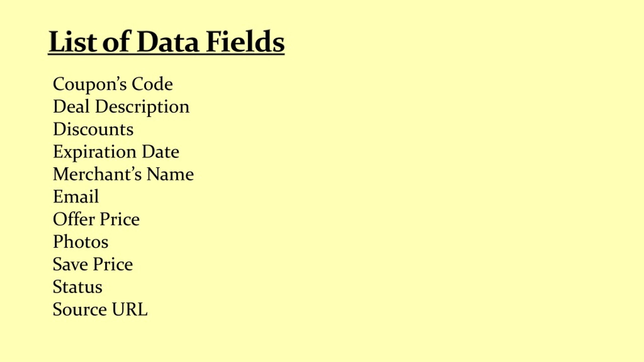The height and width of the screenshot is (362, 644).
Task: Click the word 'Data' in heading
Action: click(x=168, y=42)
